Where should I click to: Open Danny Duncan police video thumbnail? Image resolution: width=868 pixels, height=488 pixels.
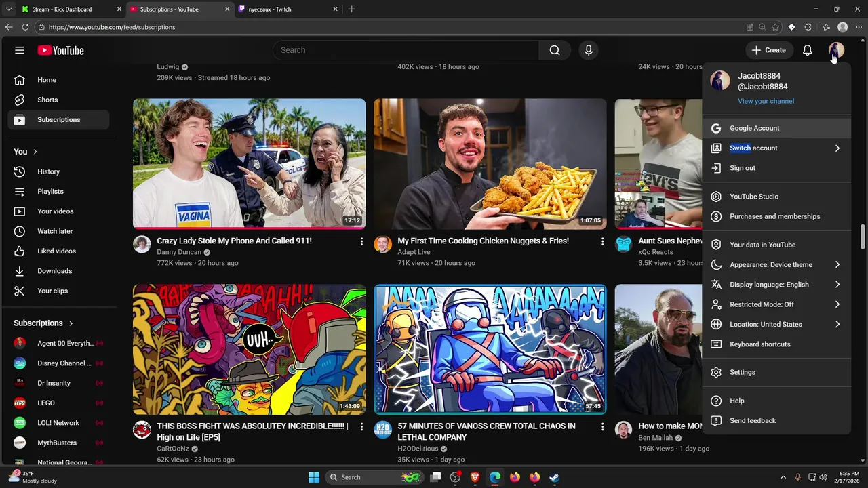[x=249, y=163]
